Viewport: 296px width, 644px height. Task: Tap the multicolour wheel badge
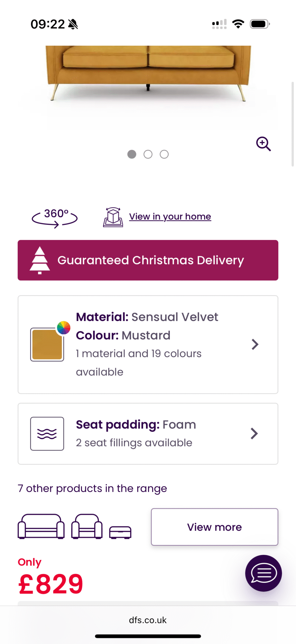64,327
